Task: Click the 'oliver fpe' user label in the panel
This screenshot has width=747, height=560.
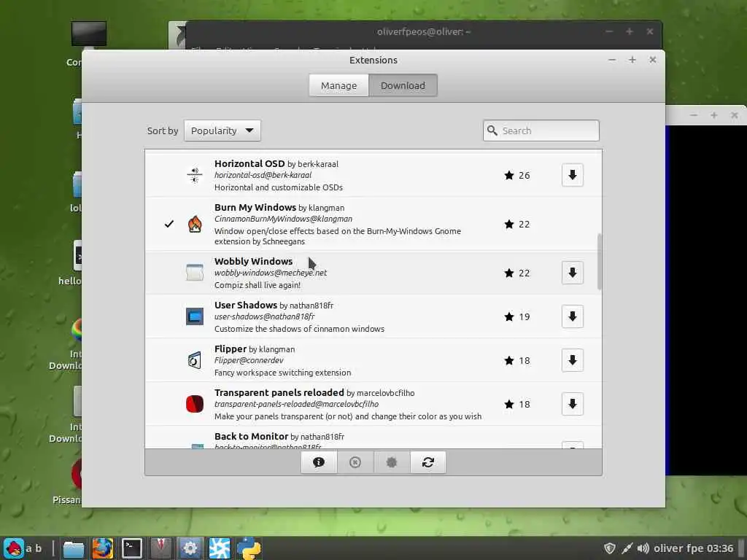Action: (x=678, y=548)
